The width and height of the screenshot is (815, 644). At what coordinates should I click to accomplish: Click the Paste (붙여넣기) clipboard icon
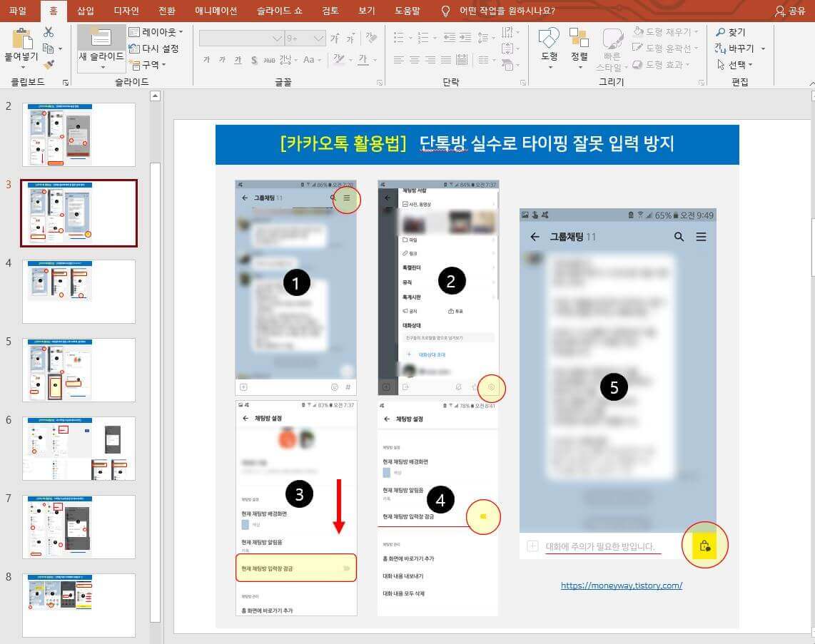(21, 38)
